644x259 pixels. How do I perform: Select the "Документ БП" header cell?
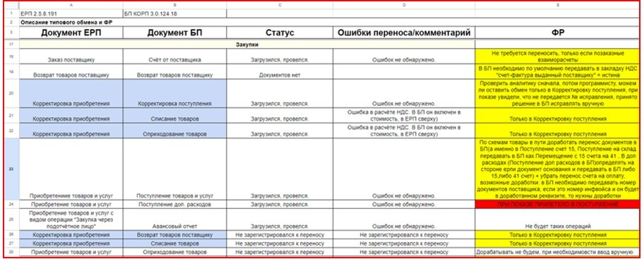tap(174, 33)
